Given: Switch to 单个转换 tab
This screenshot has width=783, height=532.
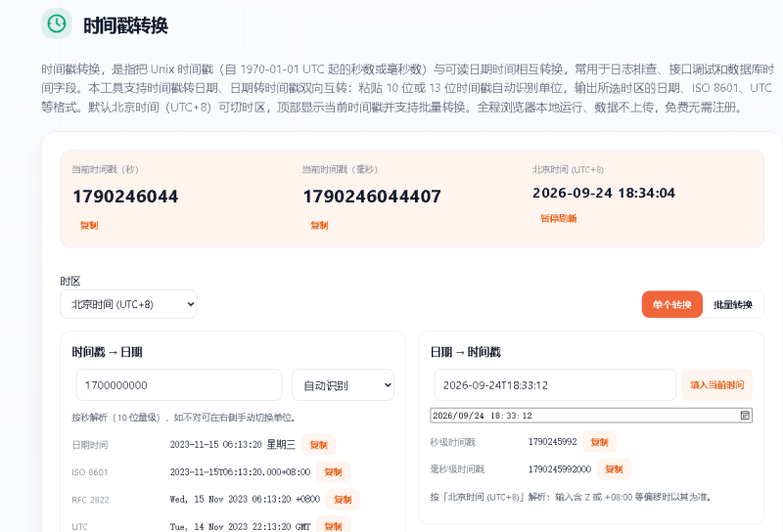Looking at the screenshot, I should [671, 304].
